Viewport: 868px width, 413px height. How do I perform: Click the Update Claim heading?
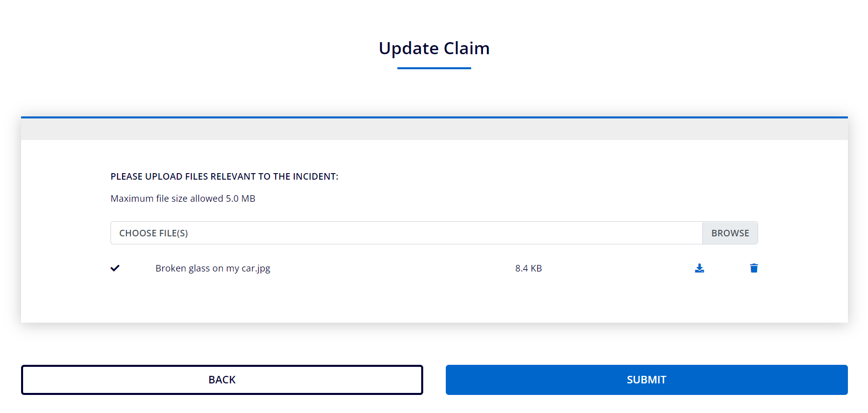[434, 48]
